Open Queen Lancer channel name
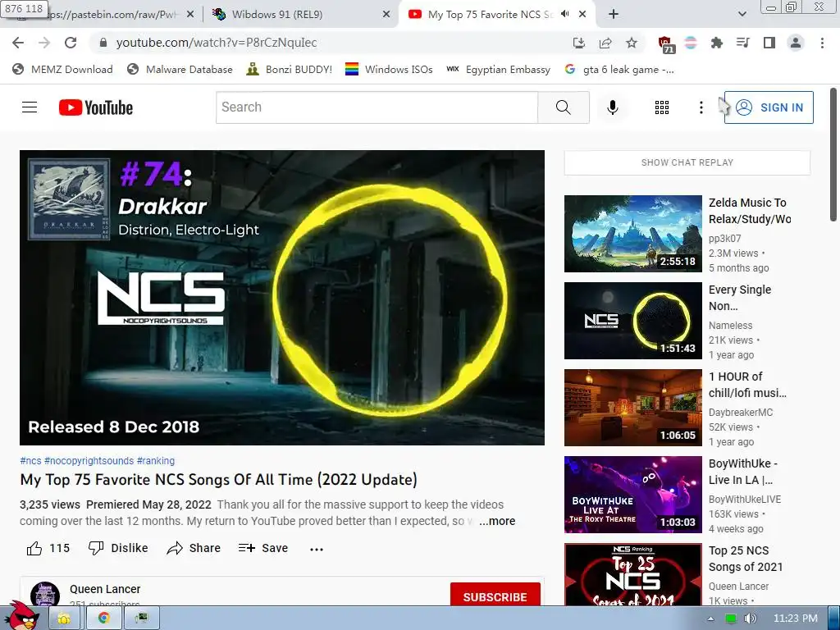This screenshot has width=840, height=630. [x=105, y=589]
